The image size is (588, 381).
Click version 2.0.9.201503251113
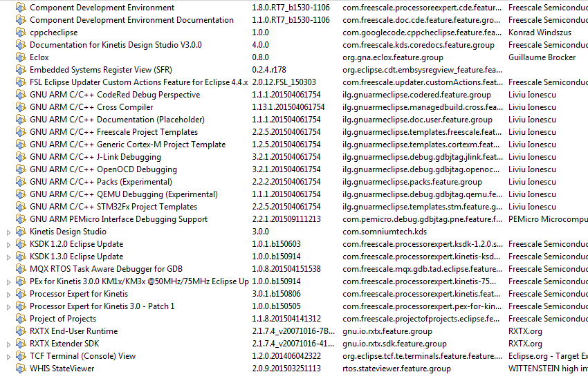(286, 369)
